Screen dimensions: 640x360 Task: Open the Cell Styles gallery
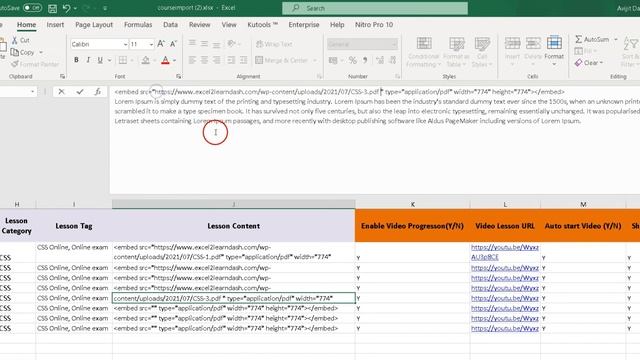point(482,52)
